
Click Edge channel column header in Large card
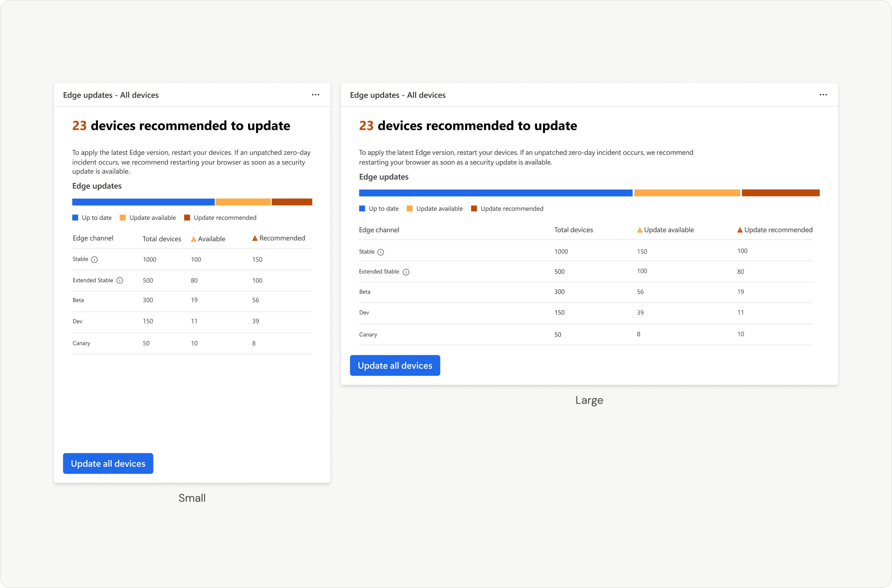pyautogui.click(x=379, y=230)
